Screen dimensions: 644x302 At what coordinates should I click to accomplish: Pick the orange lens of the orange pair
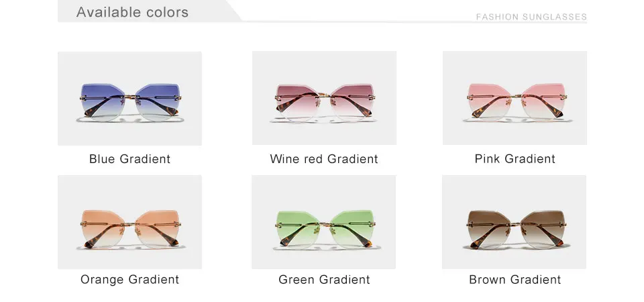[103, 228]
